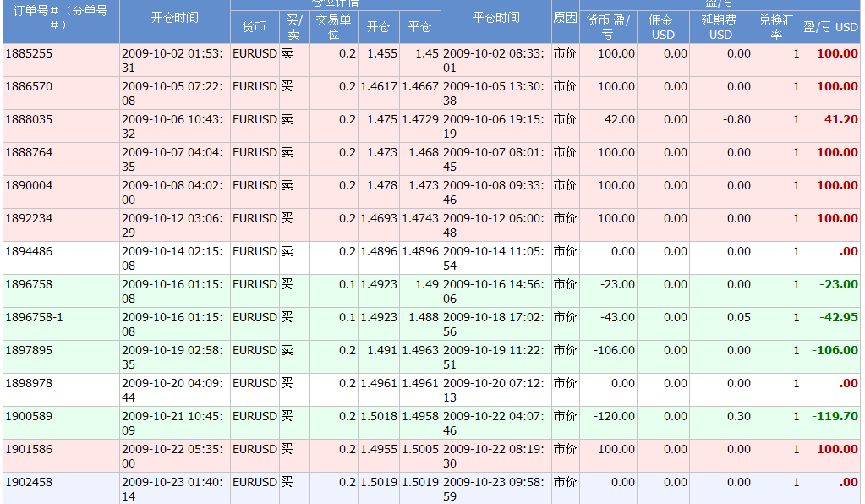This screenshot has width=865, height=504.
Task: Click open time 2009-10-02 01:53:31
Action: pyautogui.click(x=172, y=61)
